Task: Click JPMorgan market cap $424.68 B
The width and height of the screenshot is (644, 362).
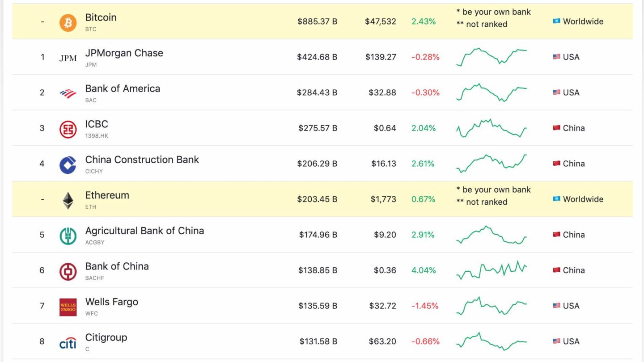Action: coord(317,57)
